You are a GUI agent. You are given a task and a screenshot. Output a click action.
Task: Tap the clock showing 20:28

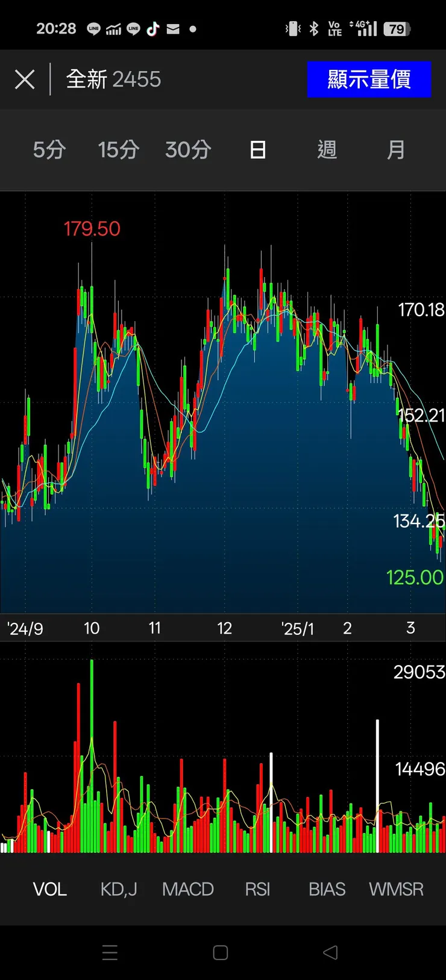pos(56,28)
